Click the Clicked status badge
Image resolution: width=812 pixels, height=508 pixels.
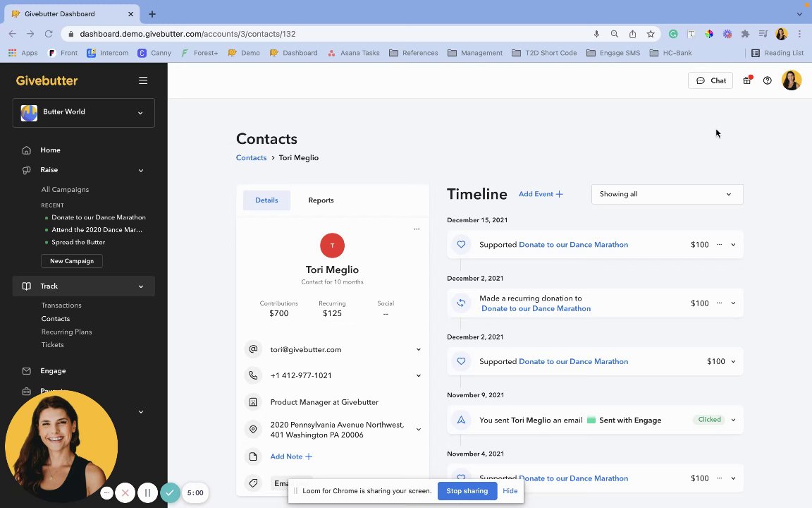710,420
